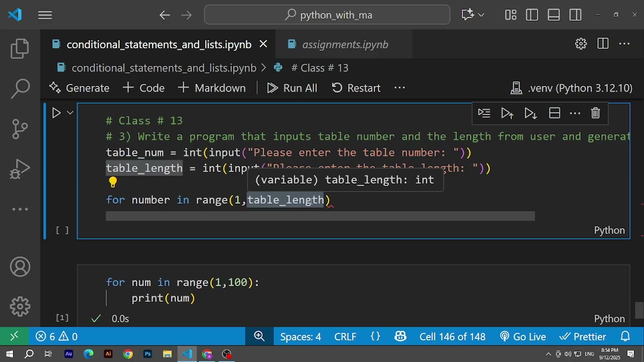The image size is (644, 362).
Task: Open a remote window from status bar
Action: coord(14,336)
